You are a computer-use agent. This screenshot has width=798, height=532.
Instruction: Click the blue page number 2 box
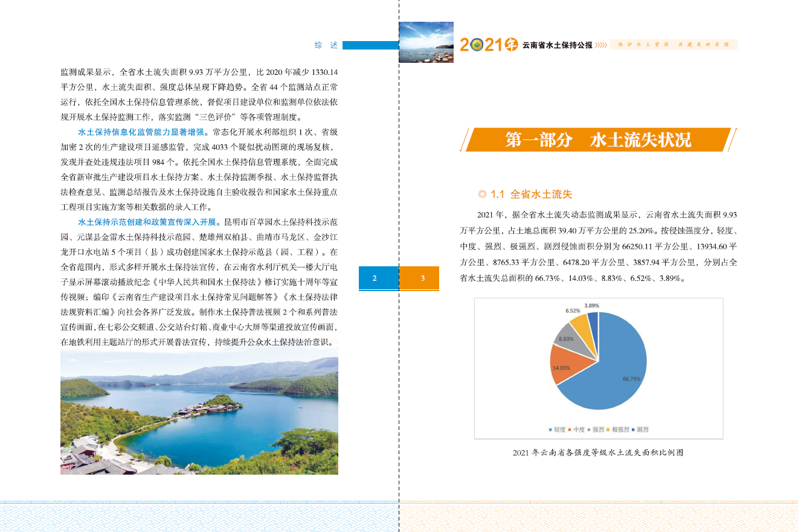pyautogui.click(x=379, y=278)
